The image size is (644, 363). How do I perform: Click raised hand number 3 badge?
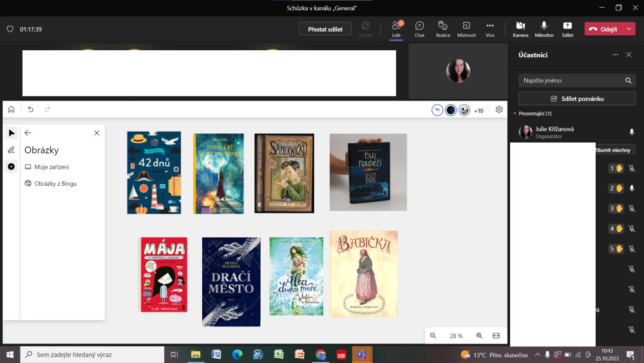616,208
